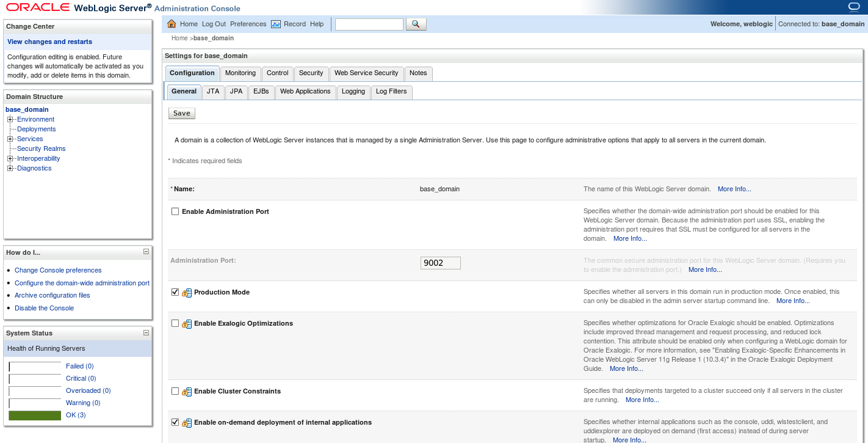Collapse the System Status panel
This screenshot has height=443, width=868.
coord(146,332)
